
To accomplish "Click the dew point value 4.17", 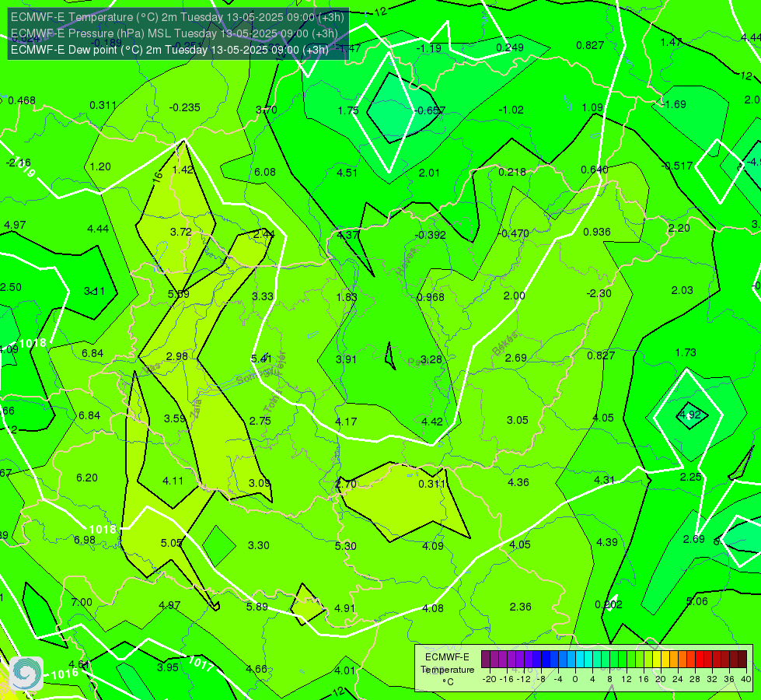I will point(346,422).
